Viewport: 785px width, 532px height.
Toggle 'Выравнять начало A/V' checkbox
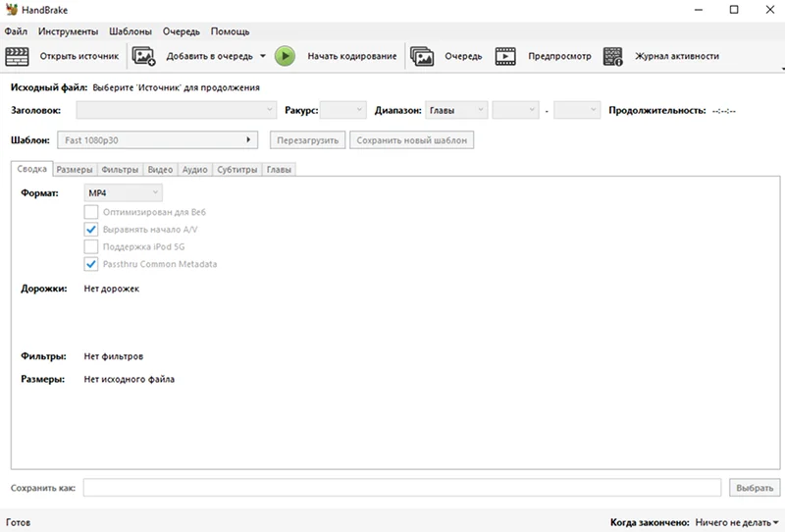click(90, 230)
